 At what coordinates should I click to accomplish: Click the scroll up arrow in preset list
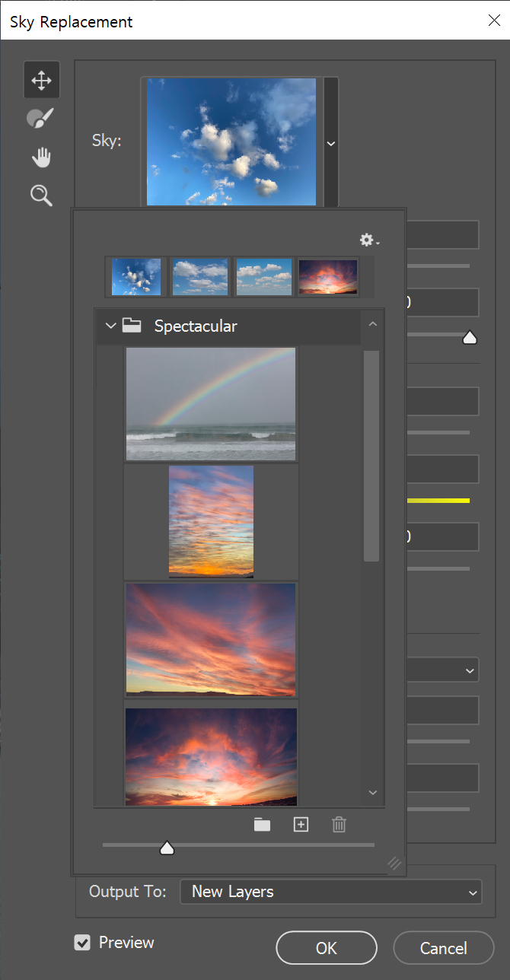tap(372, 324)
